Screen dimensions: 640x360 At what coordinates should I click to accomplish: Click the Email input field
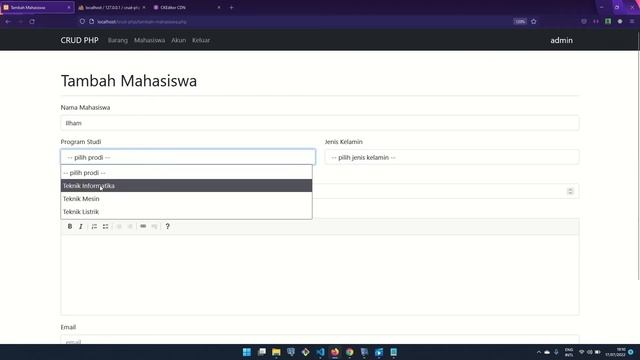[320, 340]
